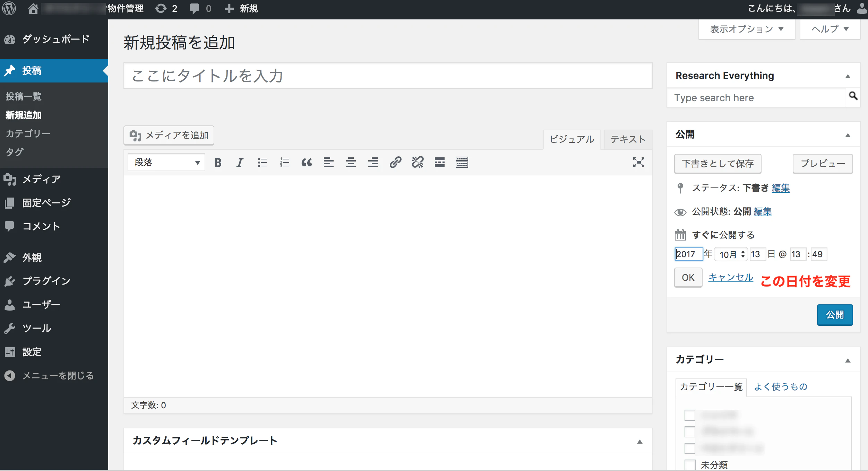Align text left
This screenshot has width=868, height=471.
pos(328,162)
